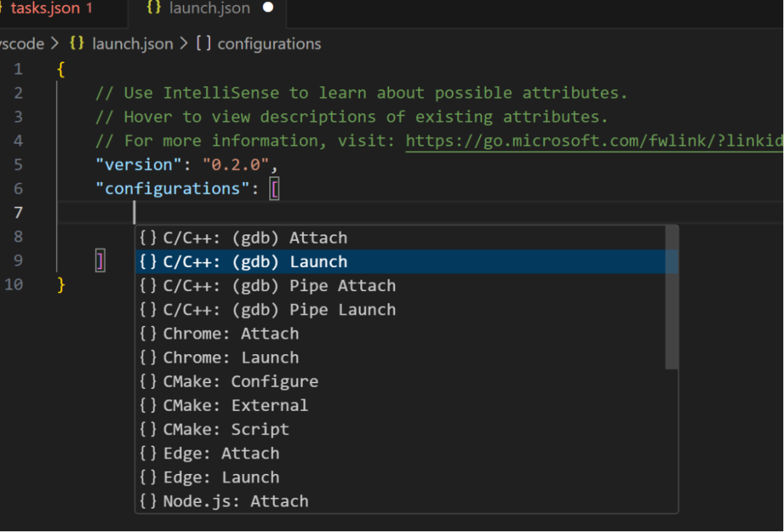Click the "Hover to view descriptions" comment line

tap(351, 117)
